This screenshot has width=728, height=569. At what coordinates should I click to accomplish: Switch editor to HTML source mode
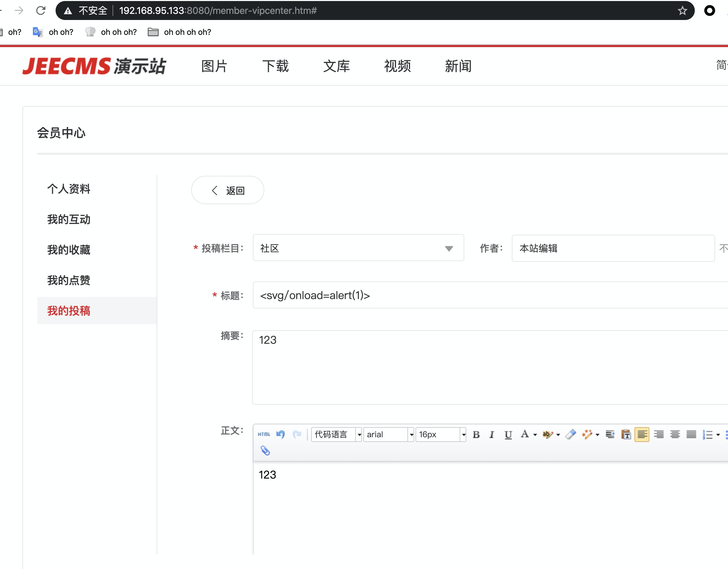[x=264, y=435]
